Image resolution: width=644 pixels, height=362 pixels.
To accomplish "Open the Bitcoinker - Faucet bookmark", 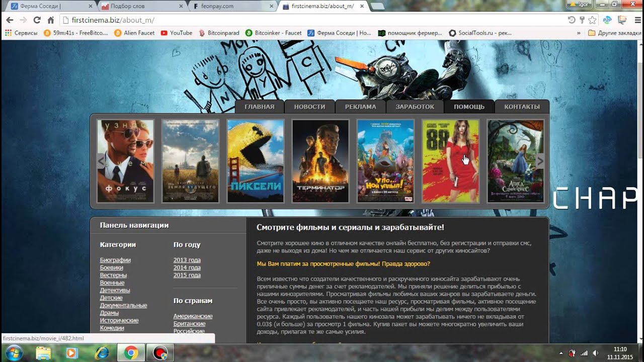I will click(274, 33).
